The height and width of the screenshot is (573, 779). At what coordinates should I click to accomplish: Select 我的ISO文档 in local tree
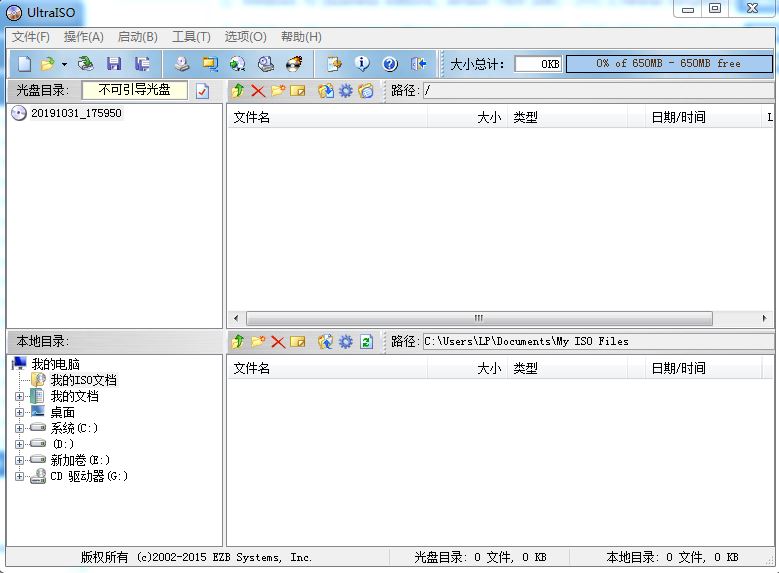[x=83, y=380]
